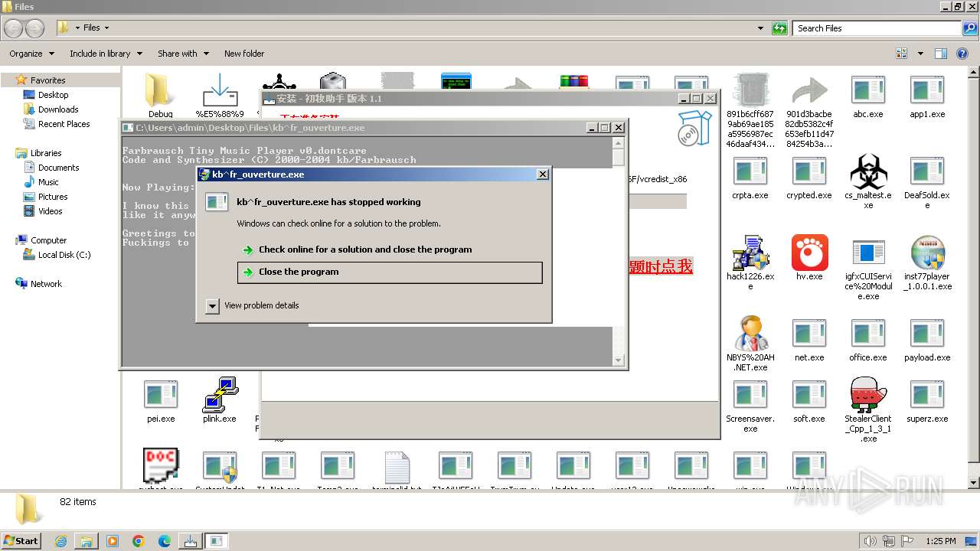Open Documents library
Screen dimensions: 980x551
click(58, 168)
